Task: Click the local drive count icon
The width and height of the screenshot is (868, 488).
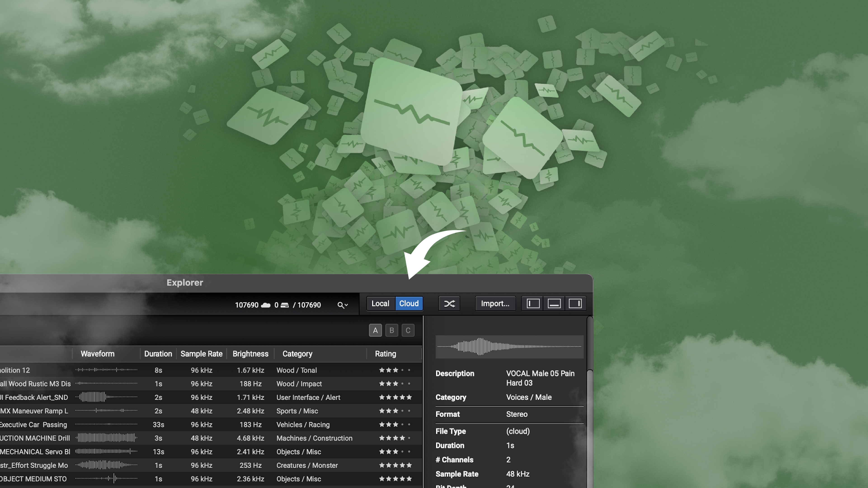Action: [284, 305]
